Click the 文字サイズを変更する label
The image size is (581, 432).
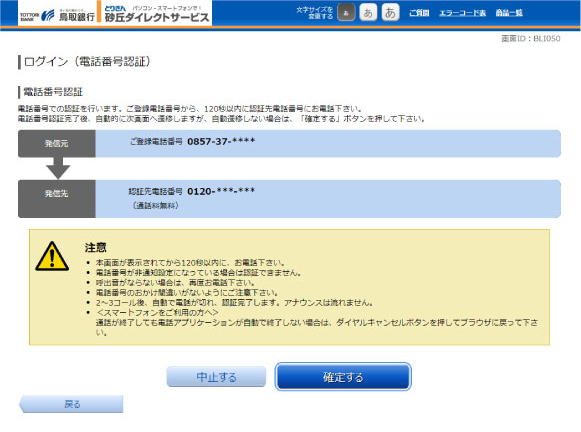click(x=315, y=13)
